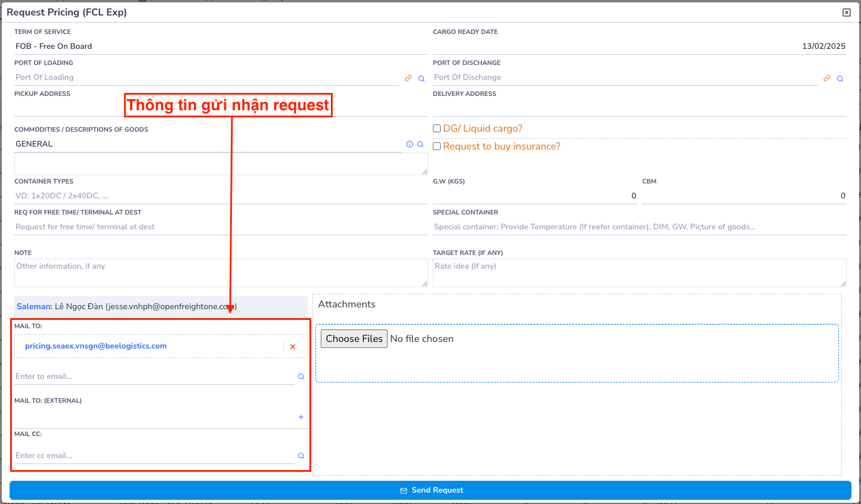Click the Choose Files button

click(354, 338)
